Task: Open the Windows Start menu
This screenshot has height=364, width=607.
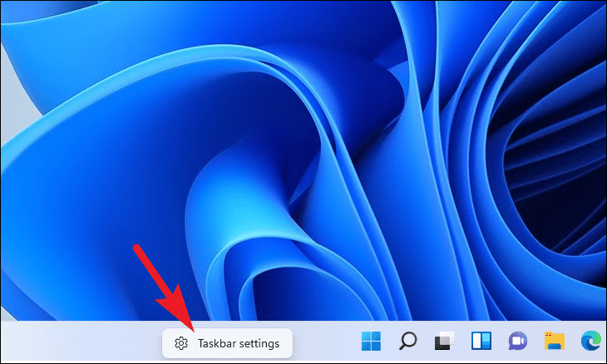Action: click(371, 342)
